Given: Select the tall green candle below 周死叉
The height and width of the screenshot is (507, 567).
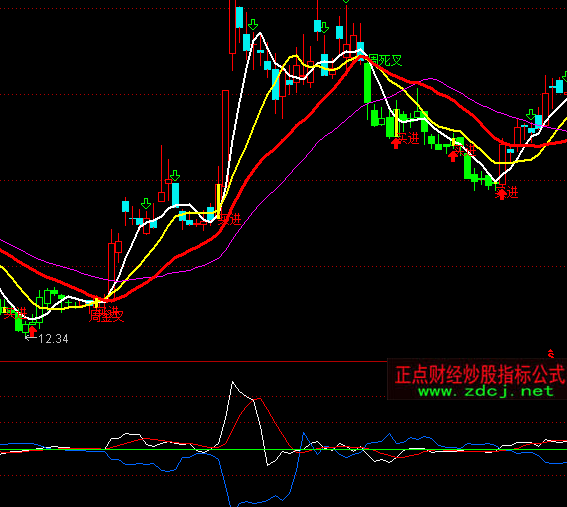Looking at the screenshot, I should (367, 82).
